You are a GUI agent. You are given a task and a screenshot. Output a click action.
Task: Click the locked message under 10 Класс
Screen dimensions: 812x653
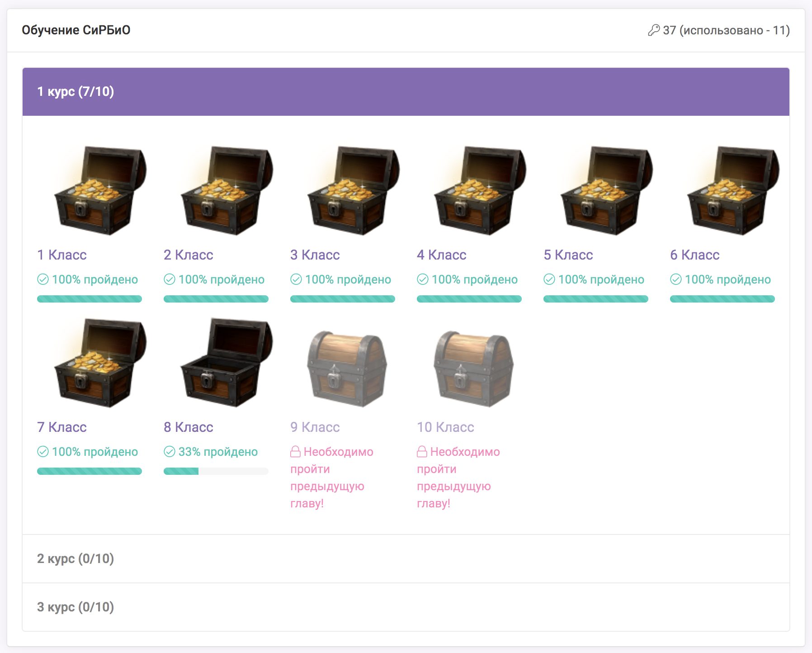[x=458, y=478]
